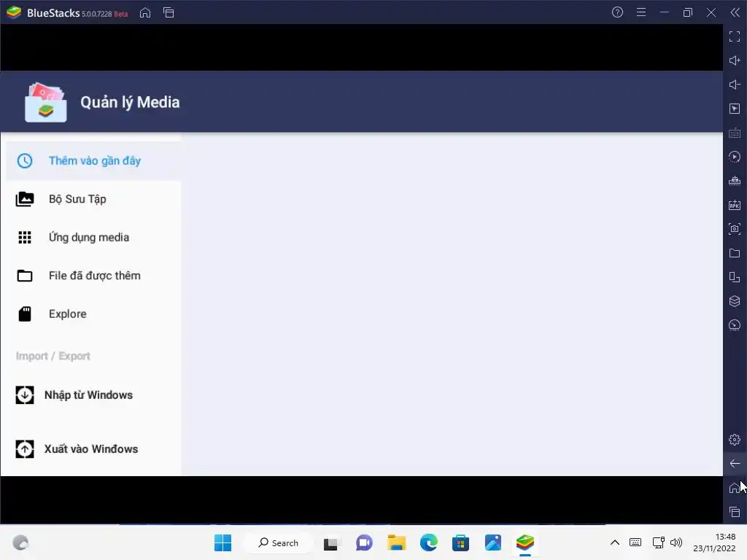Open Task View from the taskbar

[x=330, y=543]
